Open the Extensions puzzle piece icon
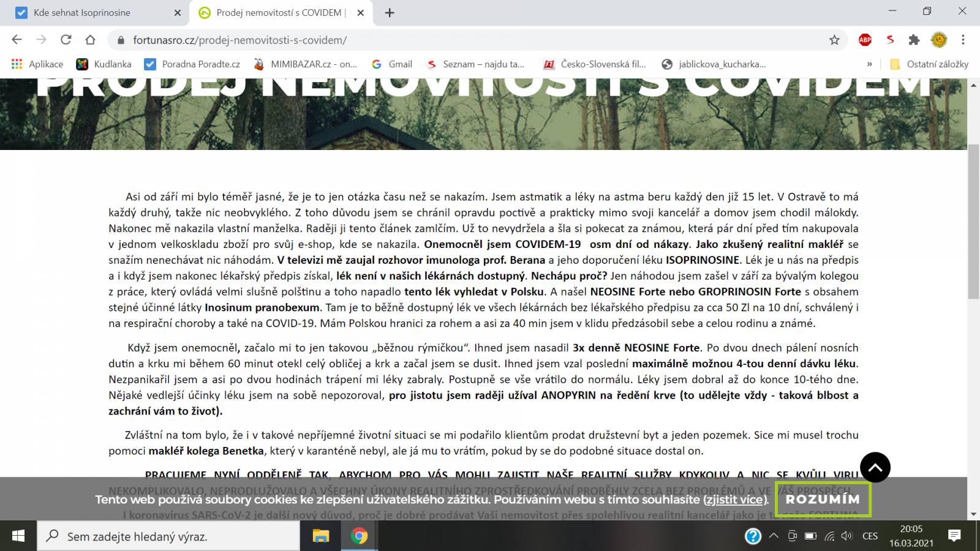The image size is (980, 551). 914,40
